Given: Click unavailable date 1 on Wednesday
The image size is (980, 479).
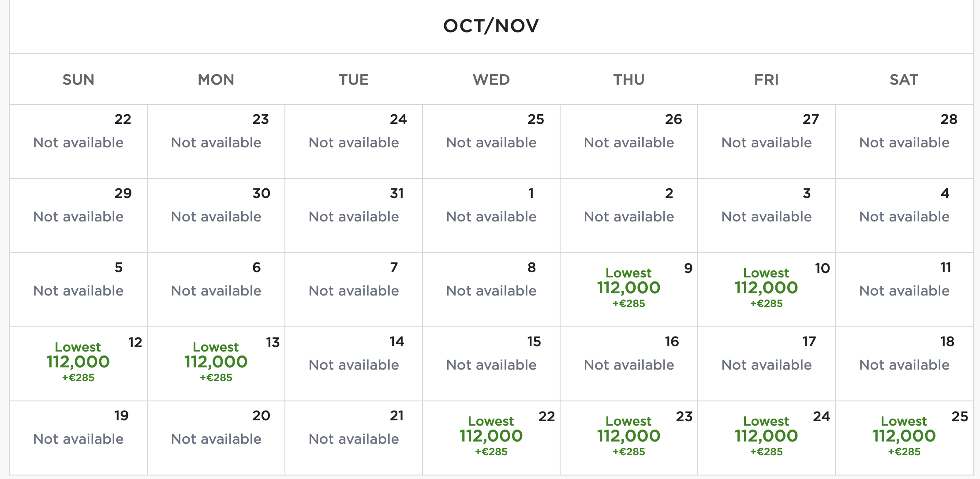Looking at the screenshot, I should click(491, 216).
